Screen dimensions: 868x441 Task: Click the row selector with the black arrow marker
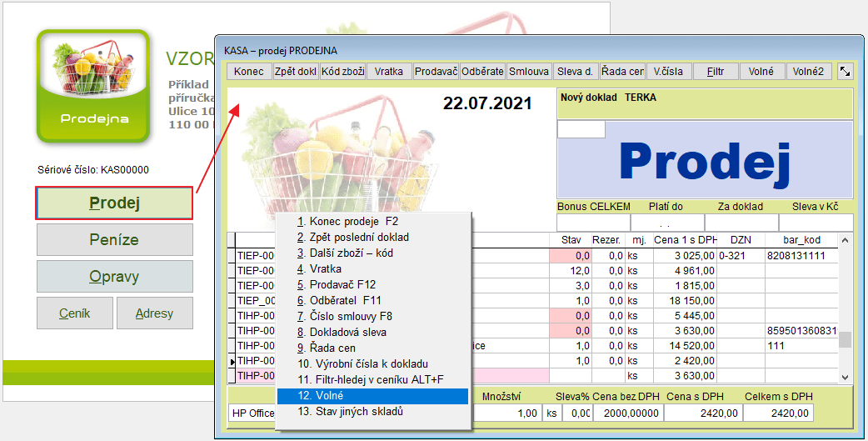(232, 361)
